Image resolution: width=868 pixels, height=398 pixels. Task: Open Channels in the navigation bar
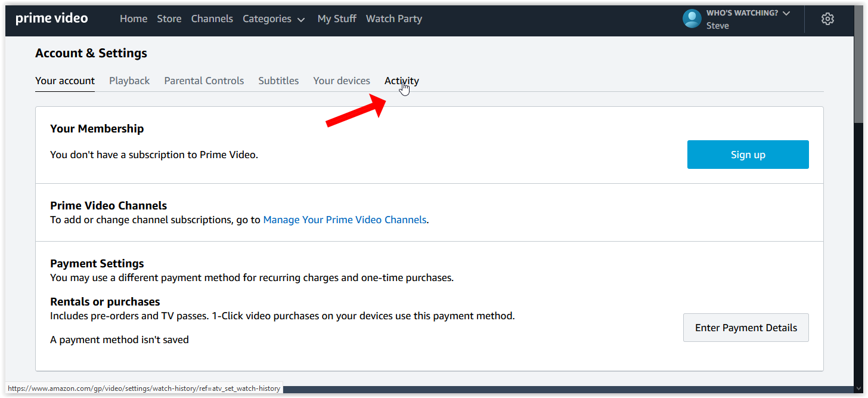tap(212, 19)
